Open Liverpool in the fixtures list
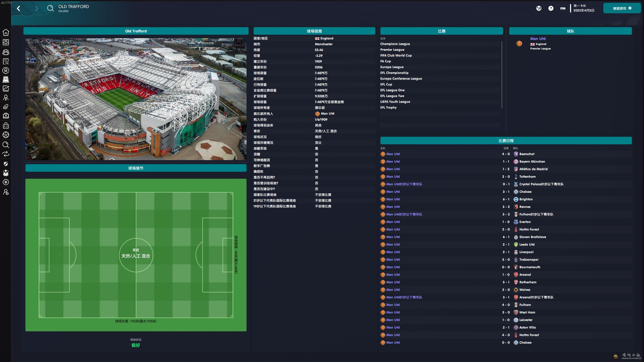644x362 pixels. click(x=526, y=252)
